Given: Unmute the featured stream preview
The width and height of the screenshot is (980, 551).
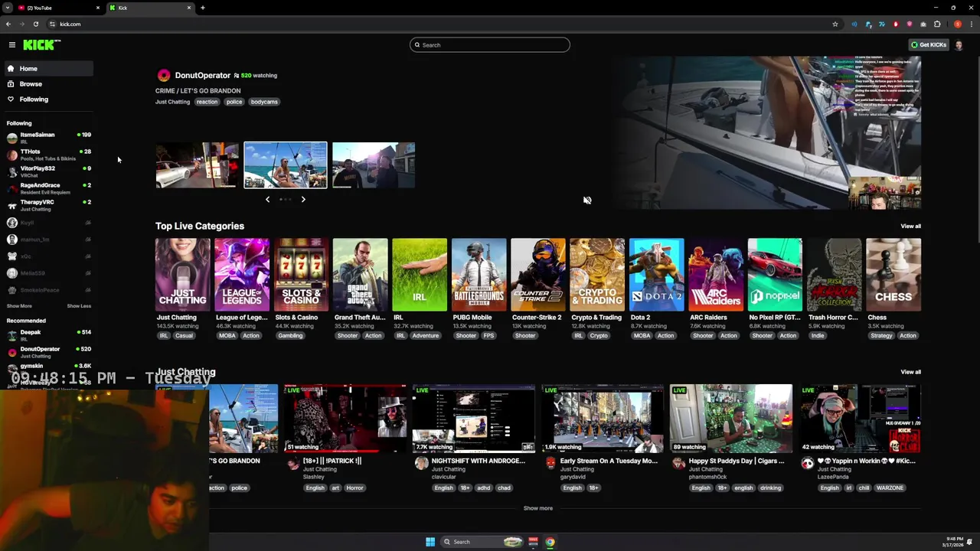Looking at the screenshot, I should pos(587,201).
